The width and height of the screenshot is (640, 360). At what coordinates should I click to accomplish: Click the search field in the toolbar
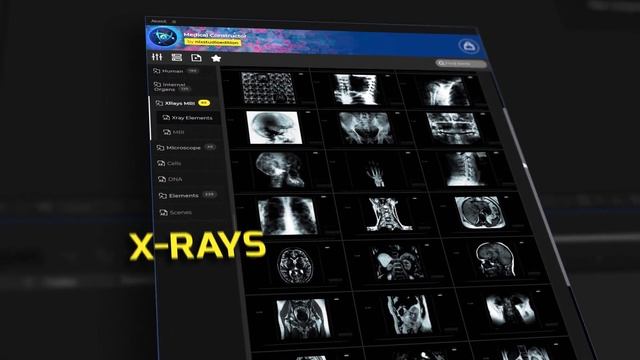[x=461, y=64]
